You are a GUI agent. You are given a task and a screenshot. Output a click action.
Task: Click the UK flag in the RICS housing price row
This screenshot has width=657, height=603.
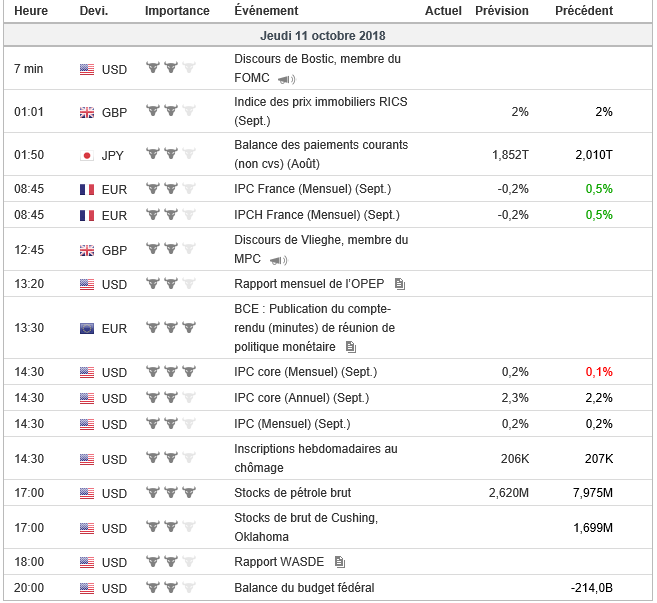tap(87, 112)
